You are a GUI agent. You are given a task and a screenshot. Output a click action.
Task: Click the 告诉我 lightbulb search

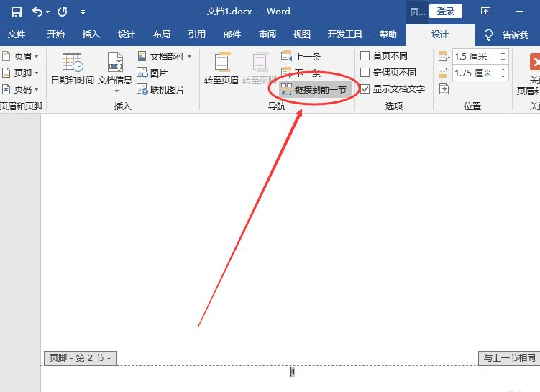507,35
